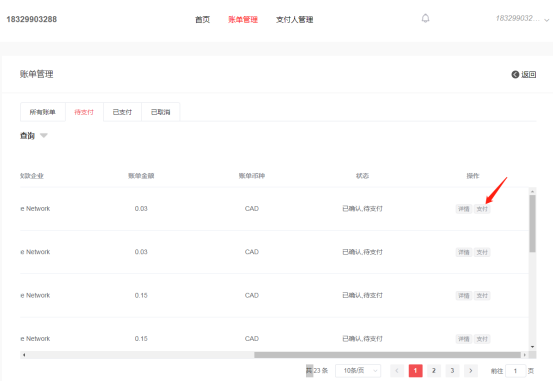
Task: Go to the previous page arrow
Action: coord(397,370)
